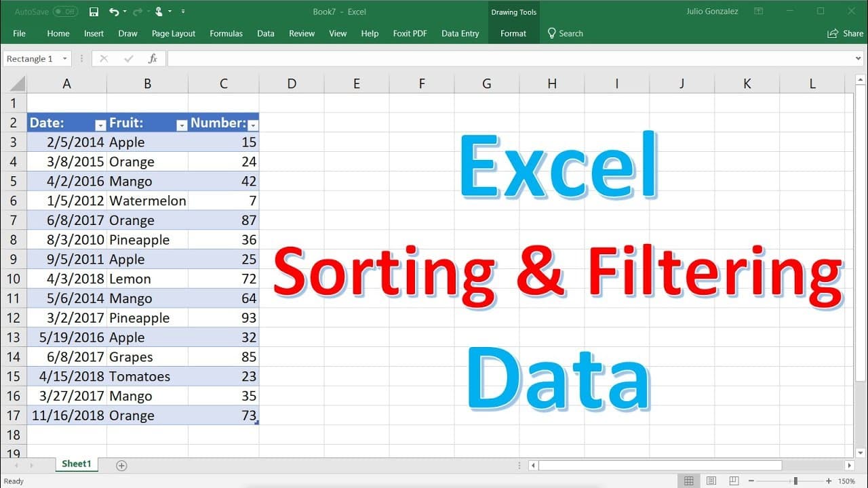The image size is (868, 488).
Task: Add a new sheet with plus icon
Action: click(x=121, y=465)
